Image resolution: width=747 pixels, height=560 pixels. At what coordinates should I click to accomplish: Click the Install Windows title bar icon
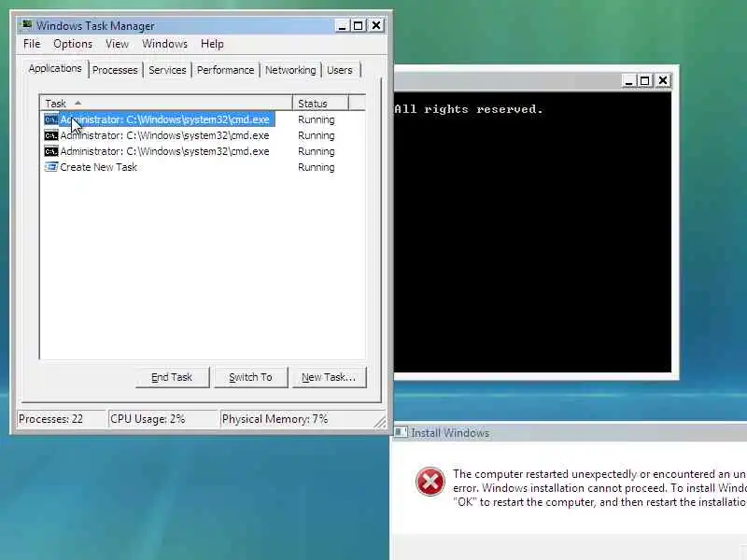click(x=401, y=432)
